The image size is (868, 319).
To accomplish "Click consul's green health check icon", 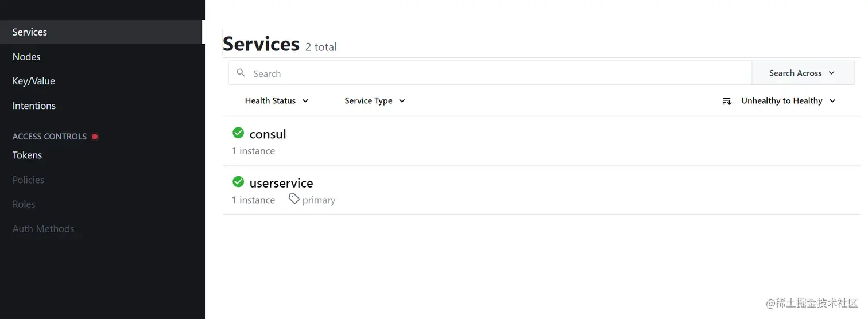I will pos(238,133).
